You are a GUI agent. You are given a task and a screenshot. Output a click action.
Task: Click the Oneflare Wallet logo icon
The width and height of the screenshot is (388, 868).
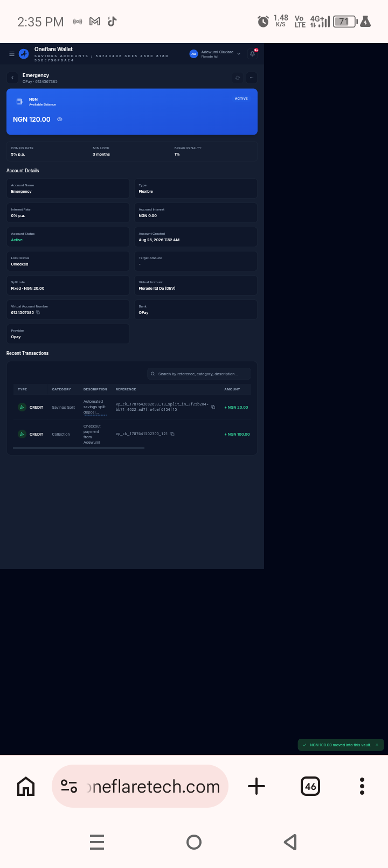(24, 54)
